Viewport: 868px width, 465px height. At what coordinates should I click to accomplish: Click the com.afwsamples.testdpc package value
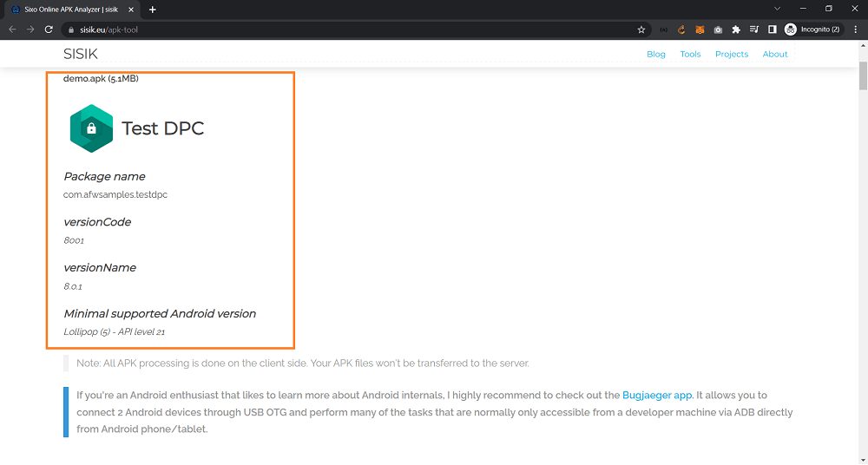pos(115,195)
